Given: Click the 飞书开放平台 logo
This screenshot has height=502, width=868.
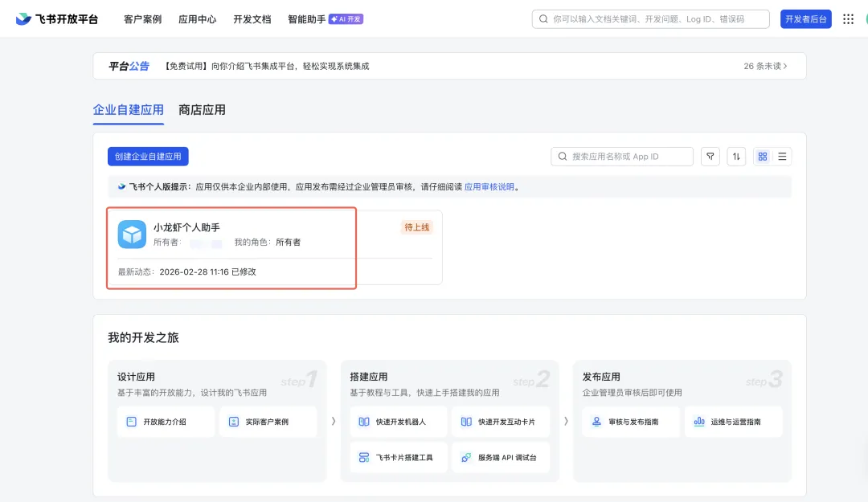Looking at the screenshot, I should point(56,18).
